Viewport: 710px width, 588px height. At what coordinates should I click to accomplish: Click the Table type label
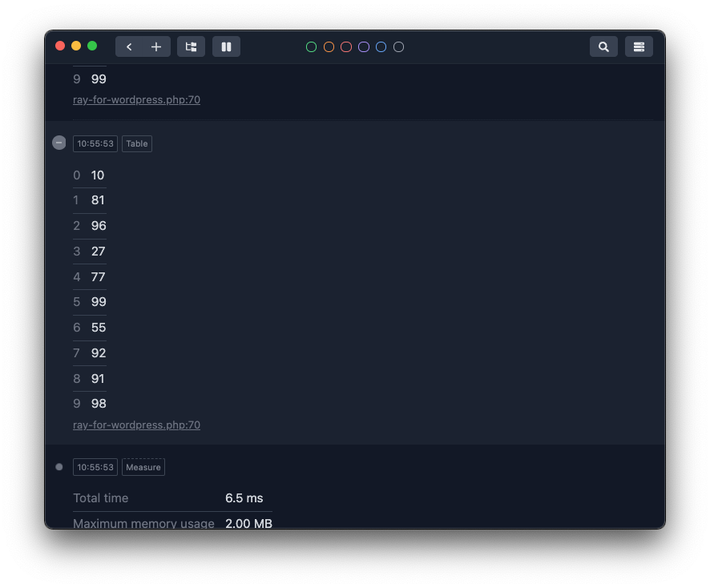pos(137,144)
